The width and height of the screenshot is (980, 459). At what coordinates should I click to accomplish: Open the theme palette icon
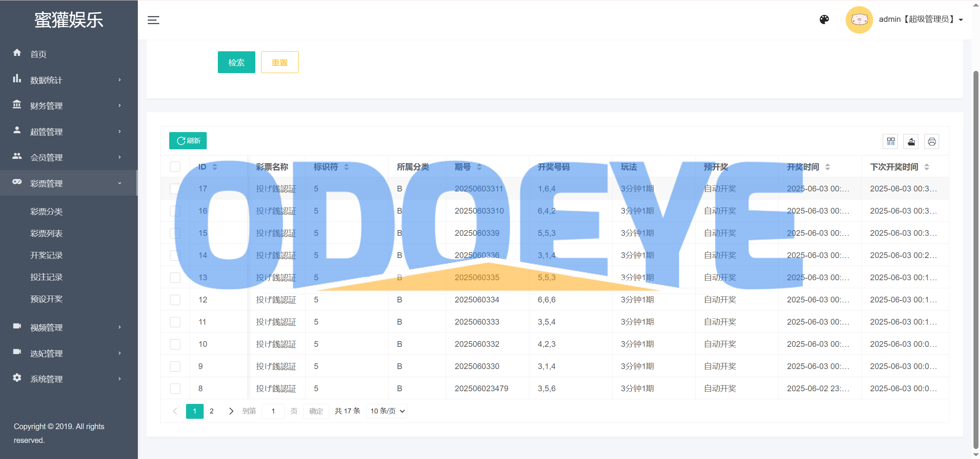click(x=824, y=20)
